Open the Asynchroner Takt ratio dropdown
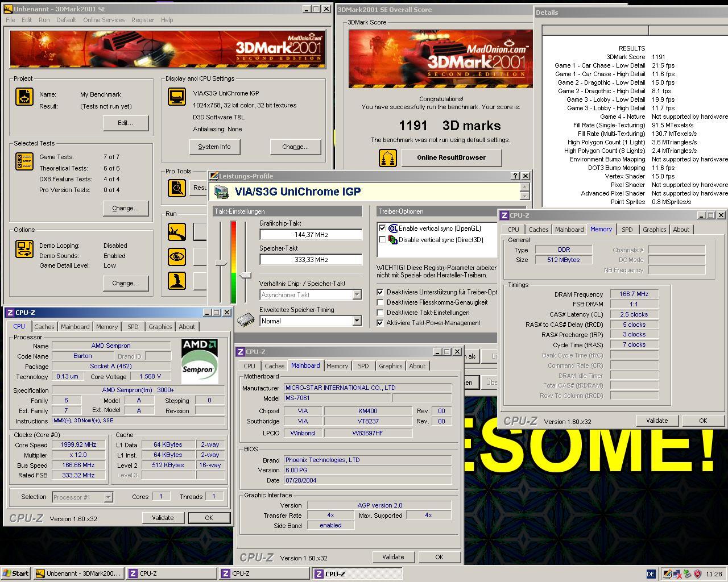 tap(357, 295)
